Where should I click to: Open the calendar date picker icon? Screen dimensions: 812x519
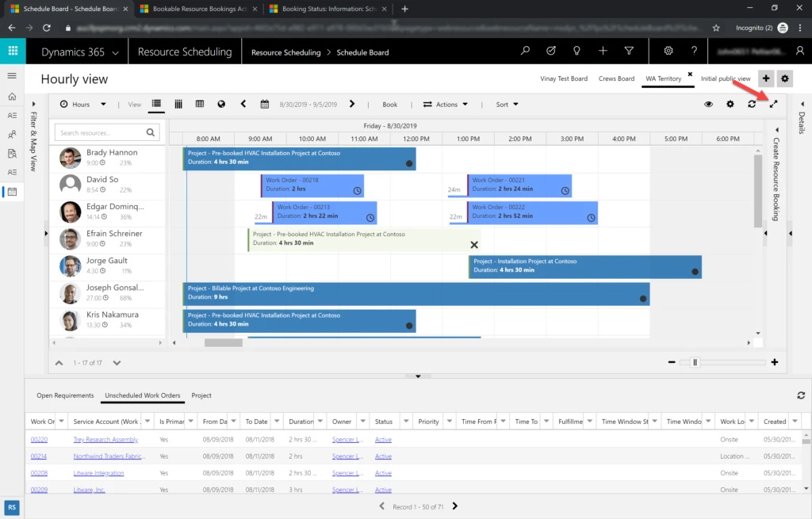pyautogui.click(x=266, y=103)
